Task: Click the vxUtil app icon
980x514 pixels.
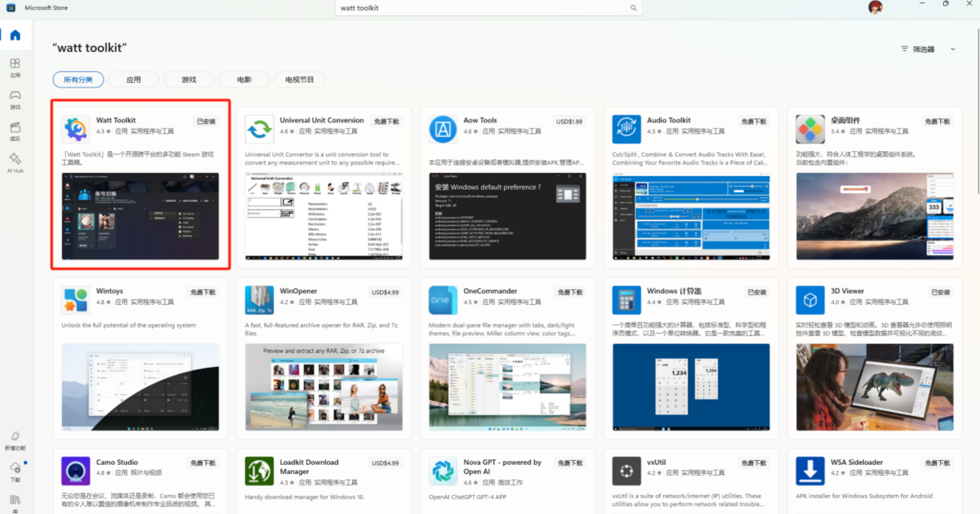Action: 626,471
